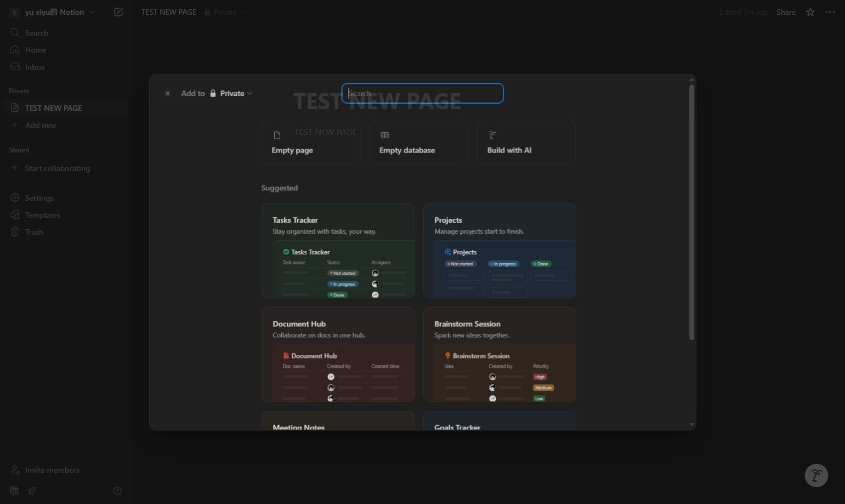Click the Empty database table icon
This screenshot has height=504, width=845.
click(x=385, y=135)
